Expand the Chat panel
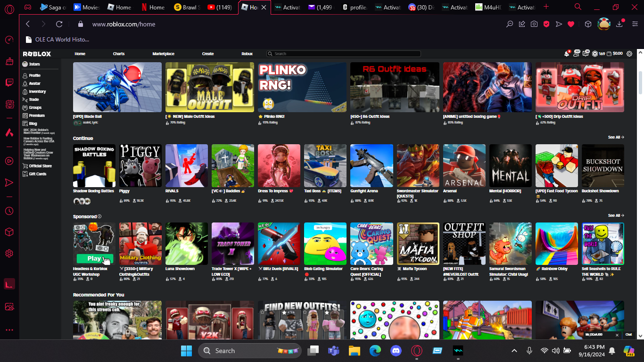Viewport: 644px width, 362px height. tap(628, 335)
